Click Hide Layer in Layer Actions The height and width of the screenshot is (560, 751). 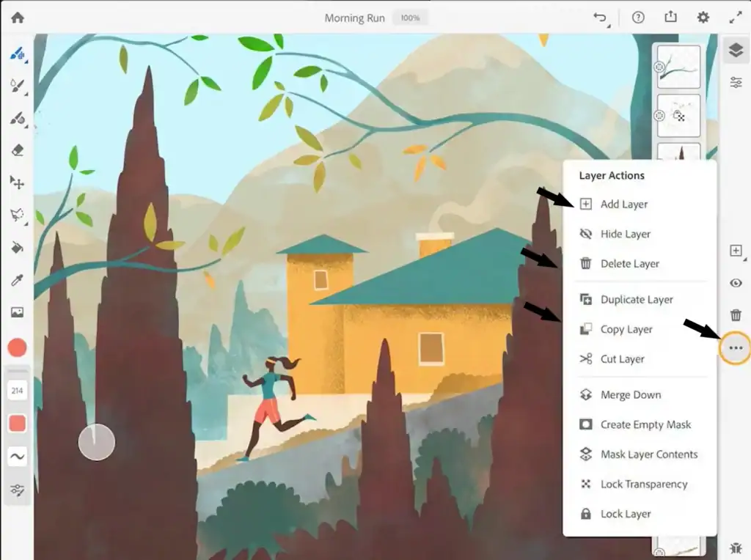(x=625, y=234)
